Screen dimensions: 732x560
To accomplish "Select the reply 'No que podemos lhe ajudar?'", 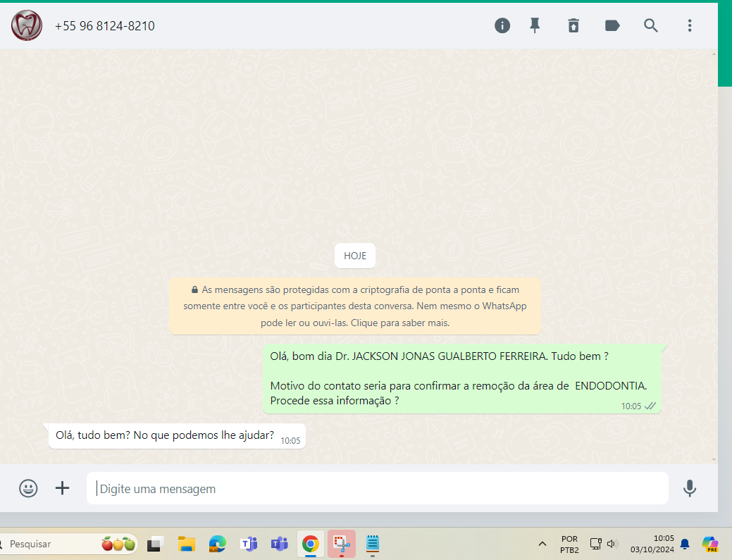I will click(x=177, y=436).
